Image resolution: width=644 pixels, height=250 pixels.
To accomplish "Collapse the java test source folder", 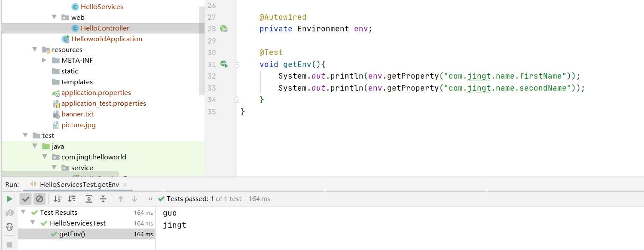I will point(35,146).
